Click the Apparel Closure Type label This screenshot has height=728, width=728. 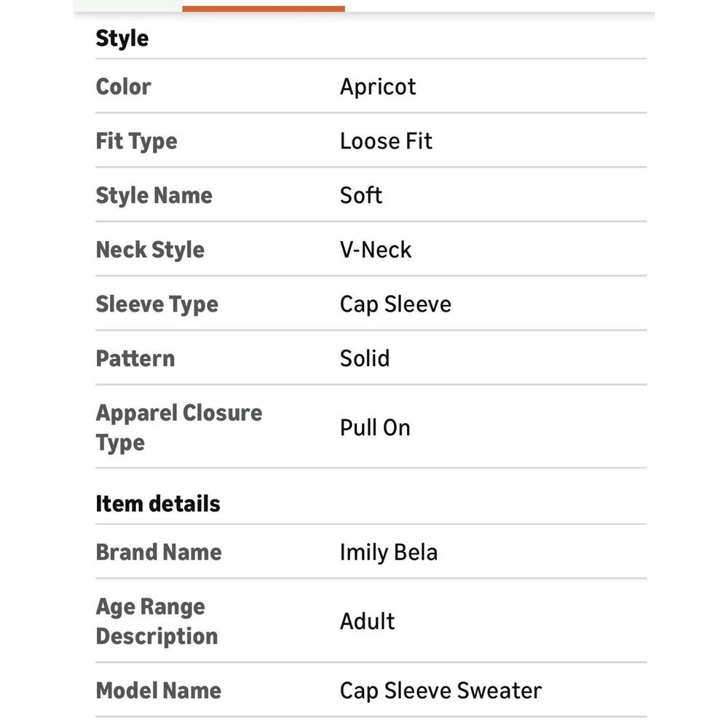pos(179,427)
